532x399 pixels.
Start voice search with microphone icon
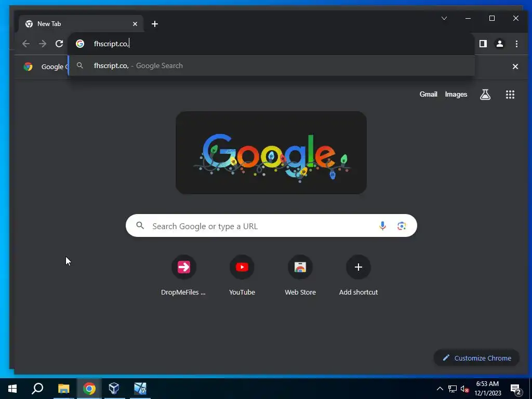pyautogui.click(x=382, y=225)
